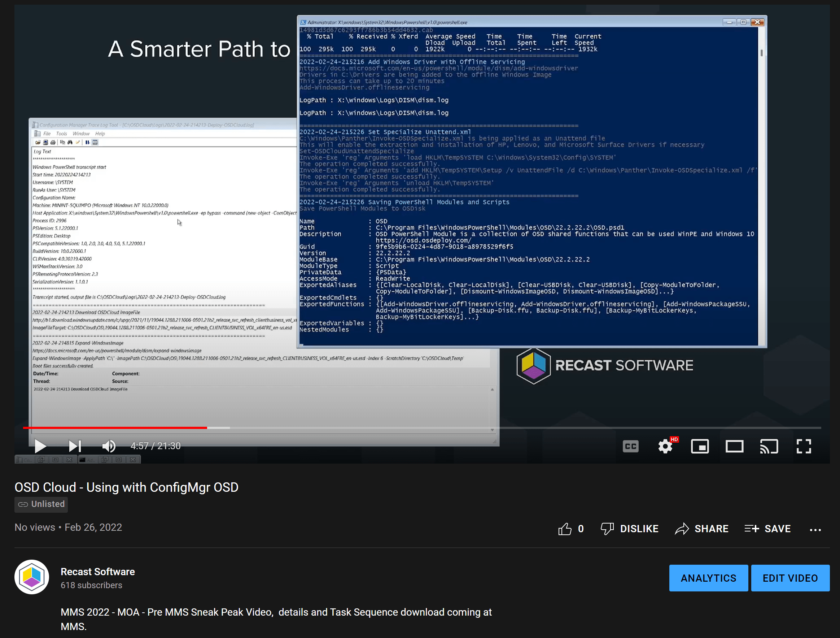Switch to theater mode
The height and width of the screenshot is (638, 840).
tap(734, 446)
